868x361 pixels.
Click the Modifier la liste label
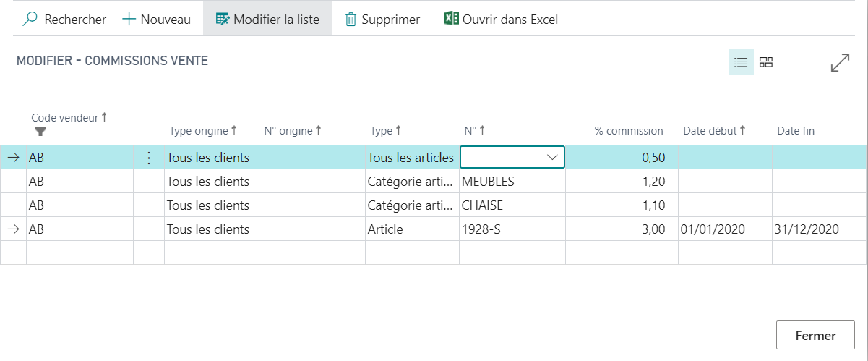[x=276, y=20]
